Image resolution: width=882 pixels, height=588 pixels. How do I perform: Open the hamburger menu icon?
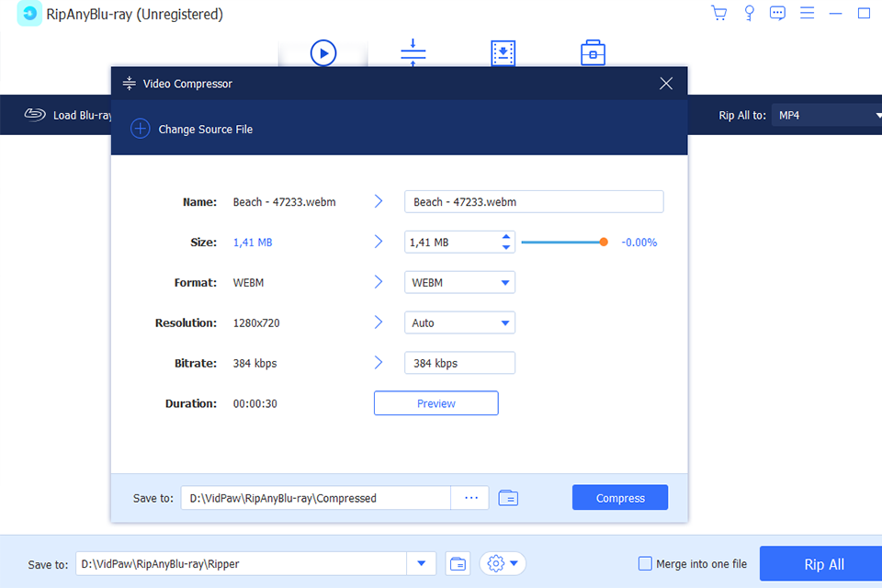point(807,14)
